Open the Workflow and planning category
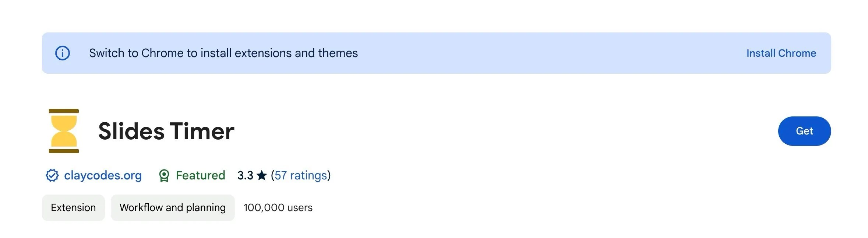Image resolution: width=868 pixels, height=238 pixels. 172,207
